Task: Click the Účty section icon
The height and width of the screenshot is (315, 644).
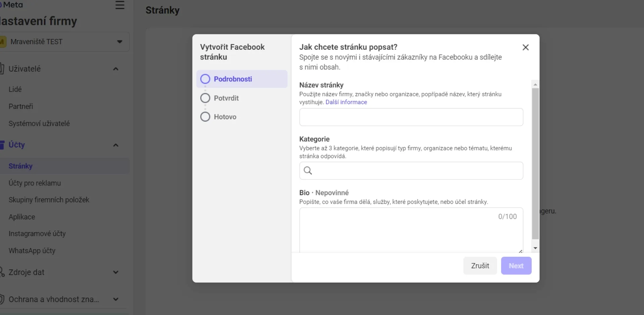Action: click(2, 145)
